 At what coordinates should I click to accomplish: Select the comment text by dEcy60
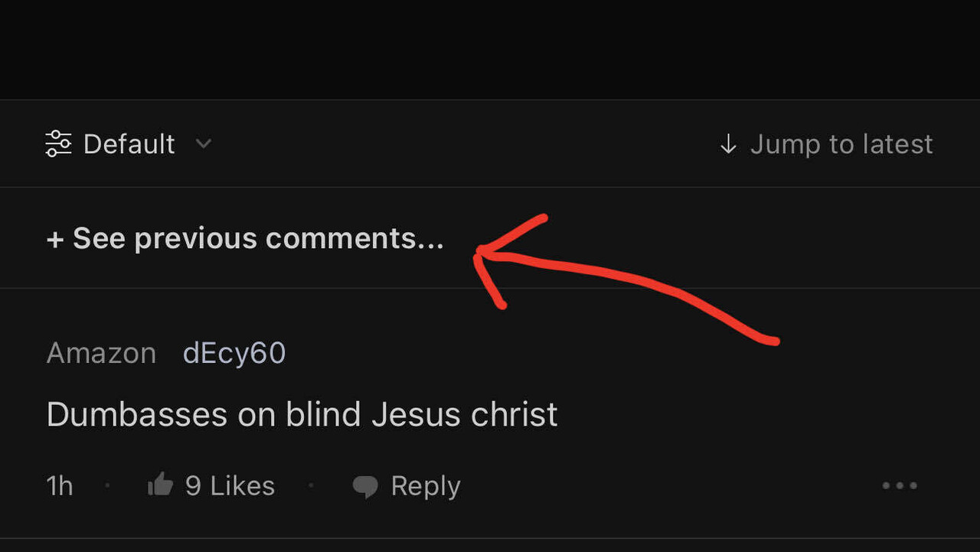tap(302, 414)
